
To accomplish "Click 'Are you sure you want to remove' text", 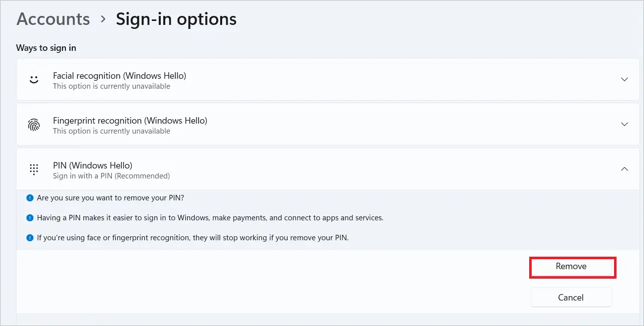I will tap(110, 198).
